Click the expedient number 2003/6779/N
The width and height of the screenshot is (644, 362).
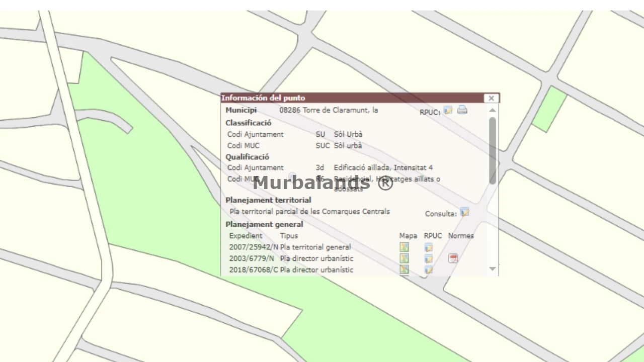252,258
